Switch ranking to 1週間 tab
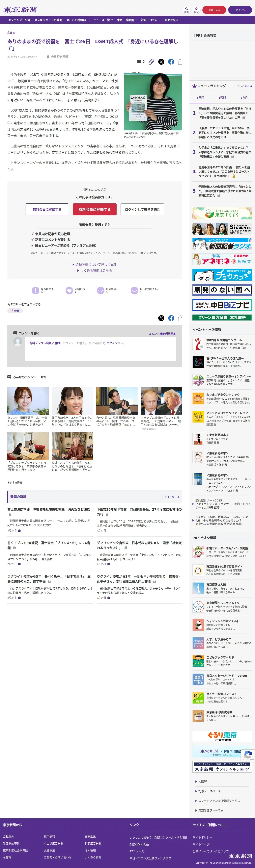255x868 pixels. tap(222, 98)
